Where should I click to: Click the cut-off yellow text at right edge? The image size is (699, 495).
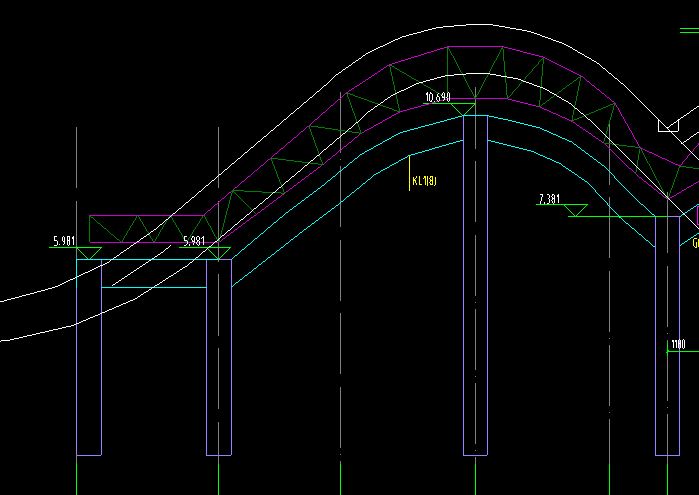tap(694, 243)
